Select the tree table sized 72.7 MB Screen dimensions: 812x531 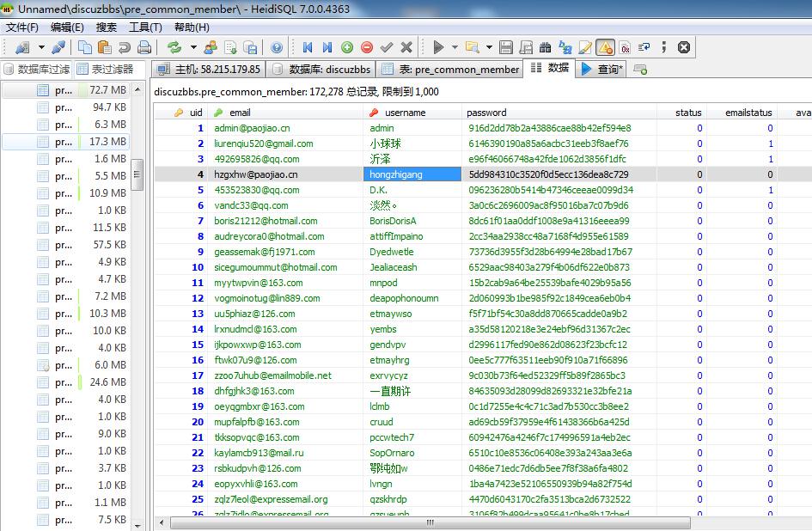coord(65,90)
